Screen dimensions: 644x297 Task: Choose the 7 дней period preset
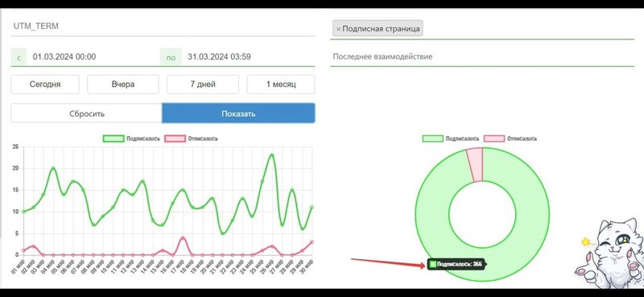click(203, 85)
